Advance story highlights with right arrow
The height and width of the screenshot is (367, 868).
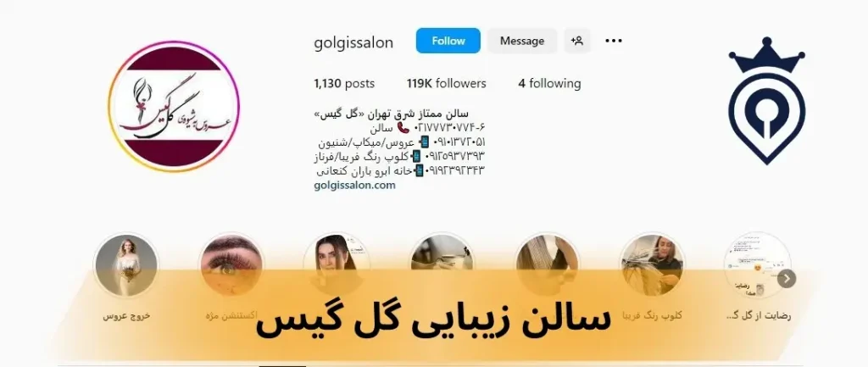pyautogui.click(x=786, y=279)
